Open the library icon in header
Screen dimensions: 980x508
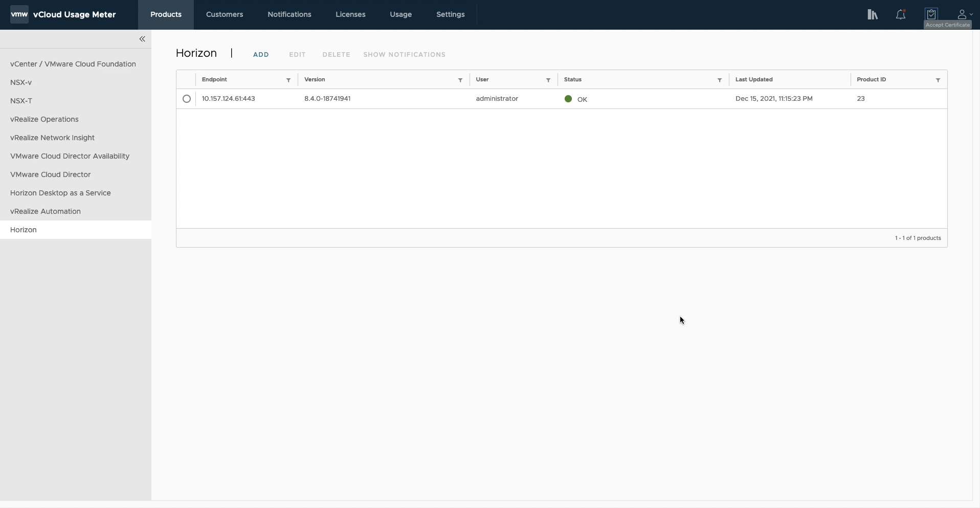point(873,14)
